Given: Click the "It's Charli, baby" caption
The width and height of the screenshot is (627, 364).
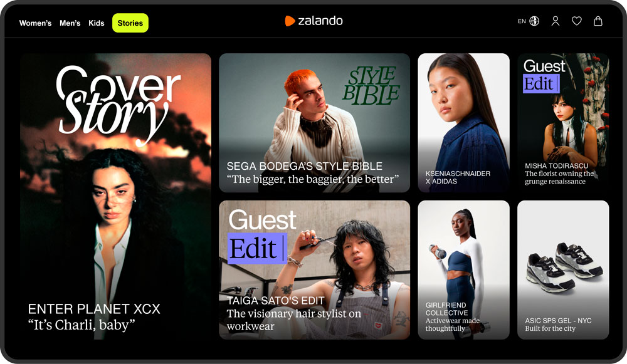Looking at the screenshot, I should [82, 325].
